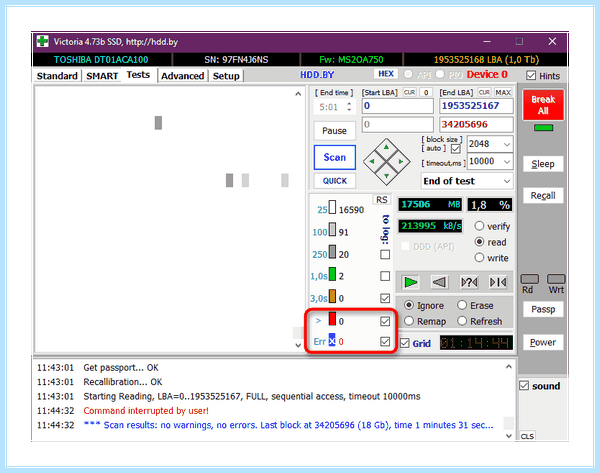600x473 pixels.
Task: Select the write radio button
Action: click(x=479, y=258)
